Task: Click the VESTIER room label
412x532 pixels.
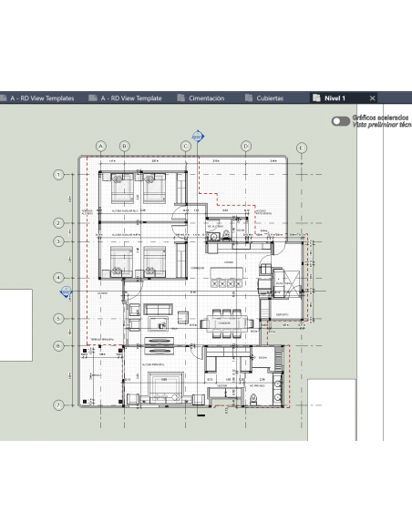Action: [221, 385]
